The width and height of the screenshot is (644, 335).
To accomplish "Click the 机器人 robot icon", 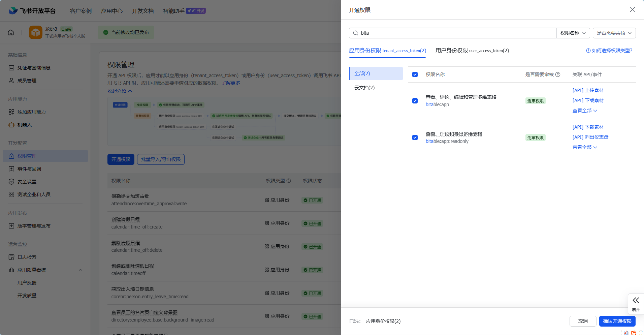I will coord(11,125).
